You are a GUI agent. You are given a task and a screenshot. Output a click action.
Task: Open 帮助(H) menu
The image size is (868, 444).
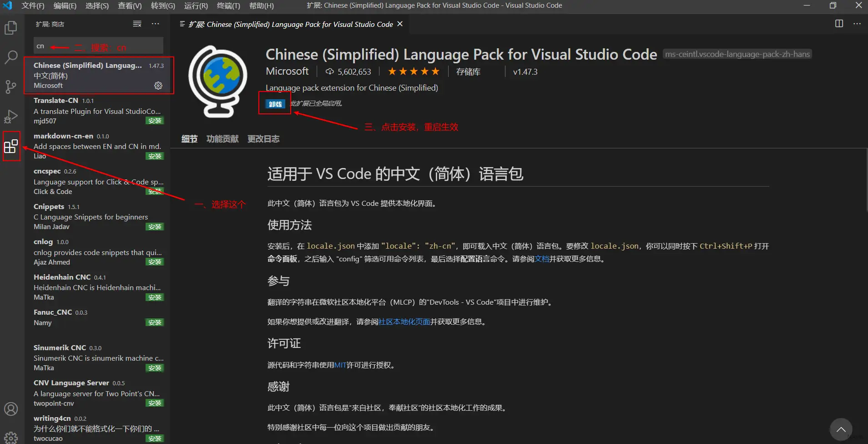tap(262, 5)
